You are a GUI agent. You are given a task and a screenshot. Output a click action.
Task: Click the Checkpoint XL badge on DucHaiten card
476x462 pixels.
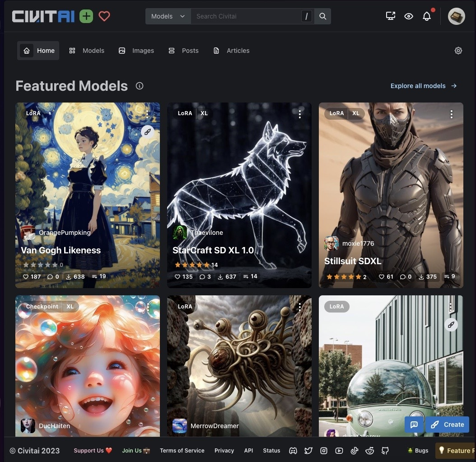point(50,307)
